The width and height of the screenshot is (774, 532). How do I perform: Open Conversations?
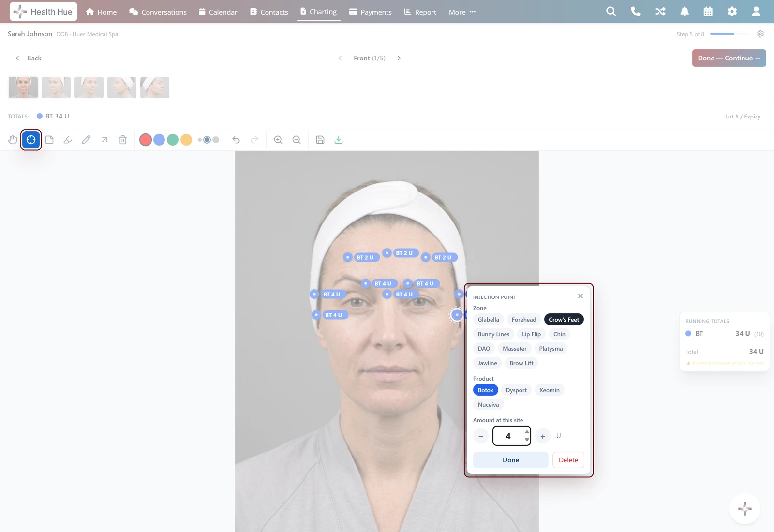158,12
